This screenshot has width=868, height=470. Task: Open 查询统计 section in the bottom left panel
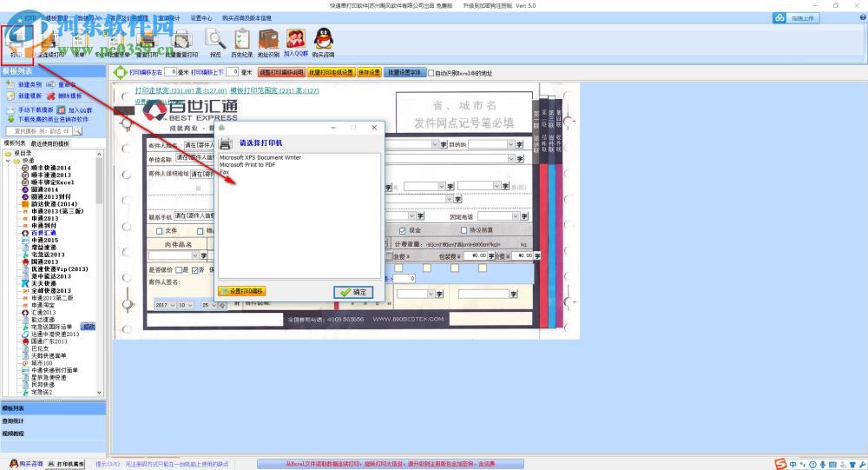click(13, 421)
